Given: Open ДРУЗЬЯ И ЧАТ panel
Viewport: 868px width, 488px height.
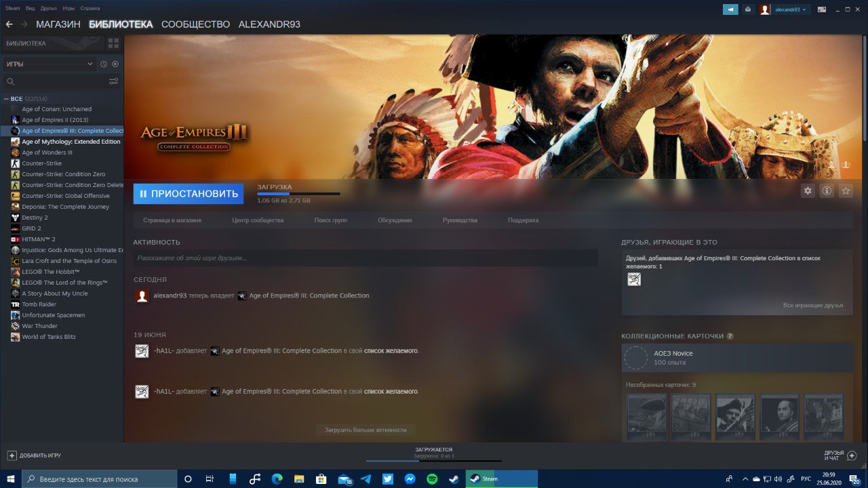Looking at the screenshot, I should click(x=840, y=455).
